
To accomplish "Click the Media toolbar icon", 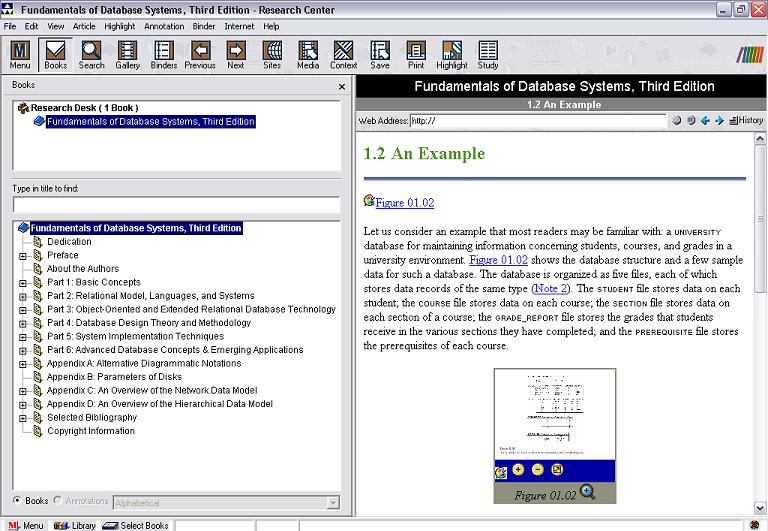I will (308, 54).
